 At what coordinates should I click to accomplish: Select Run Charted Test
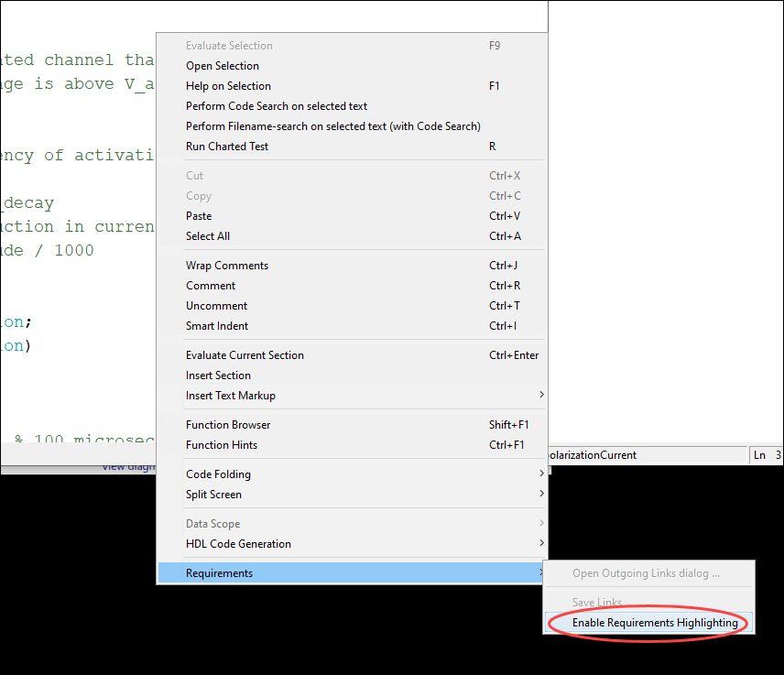tap(227, 147)
